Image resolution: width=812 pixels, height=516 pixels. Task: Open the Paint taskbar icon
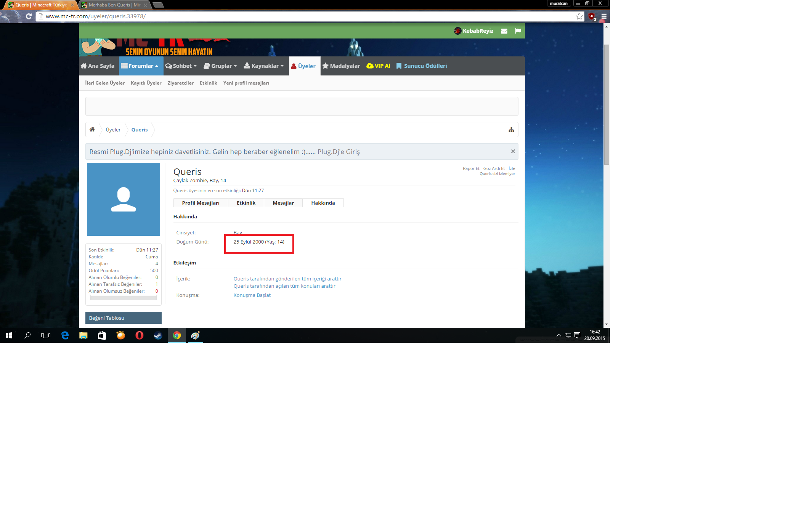tap(195, 335)
